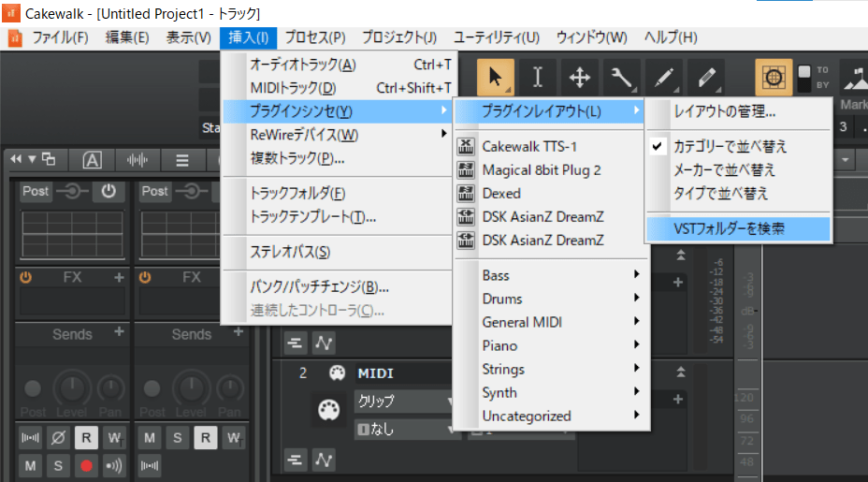The width and height of the screenshot is (868, 482).
Task: Adjust first strip send Level knob
Action: click(72, 388)
